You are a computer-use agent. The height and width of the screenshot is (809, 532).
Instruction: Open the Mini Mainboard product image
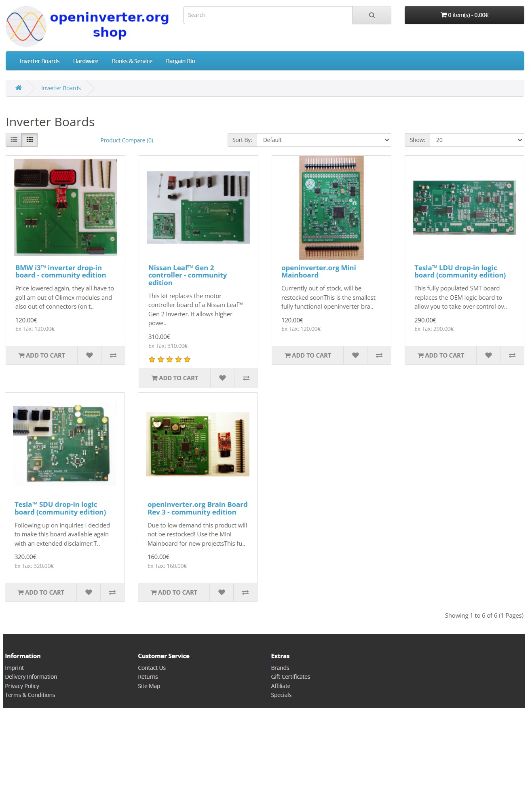coord(331,208)
